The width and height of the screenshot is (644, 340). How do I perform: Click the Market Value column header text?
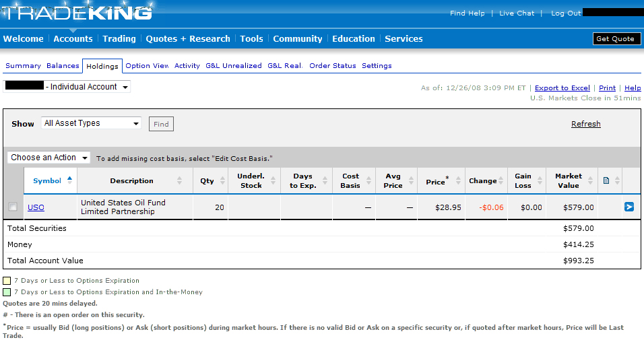[x=569, y=180]
